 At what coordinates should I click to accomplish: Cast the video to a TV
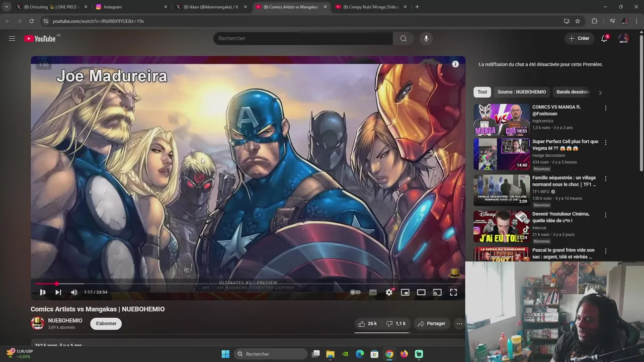[437, 292]
